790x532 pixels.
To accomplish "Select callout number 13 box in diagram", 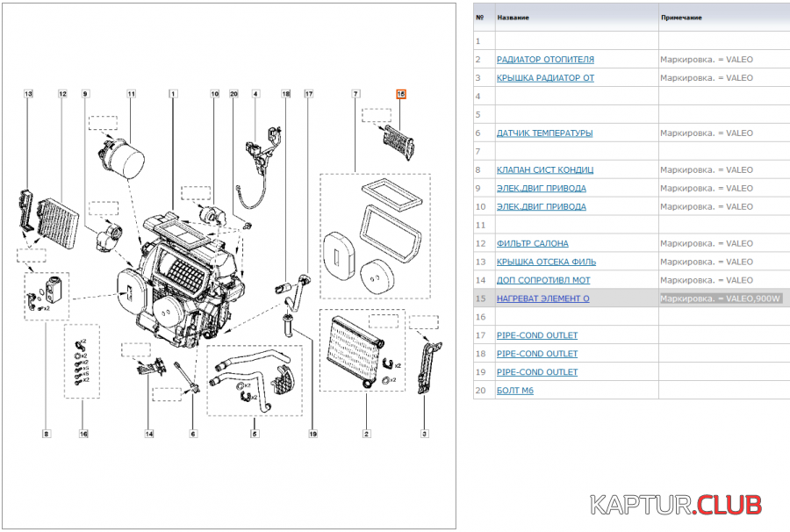I will (29, 93).
